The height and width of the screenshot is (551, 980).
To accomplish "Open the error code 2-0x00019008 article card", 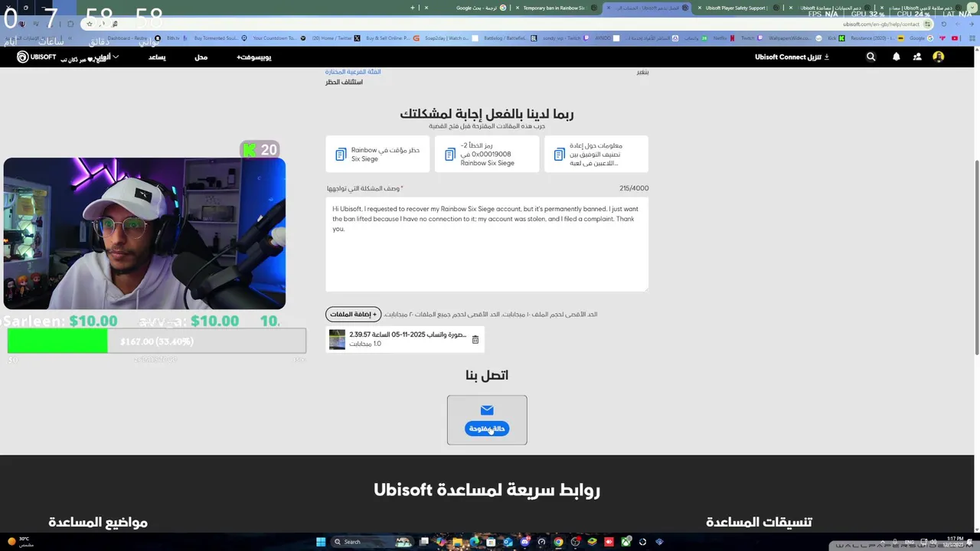I will (487, 155).
